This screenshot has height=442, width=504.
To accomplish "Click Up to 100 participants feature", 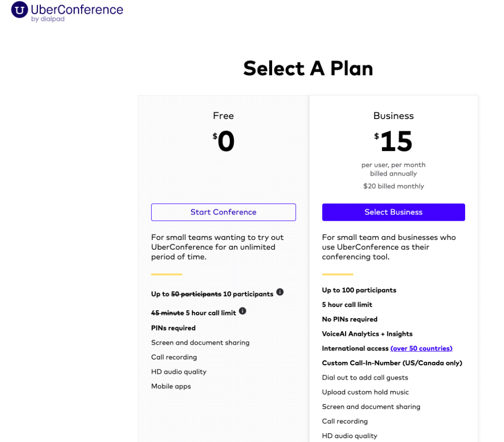I will [359, 290].
